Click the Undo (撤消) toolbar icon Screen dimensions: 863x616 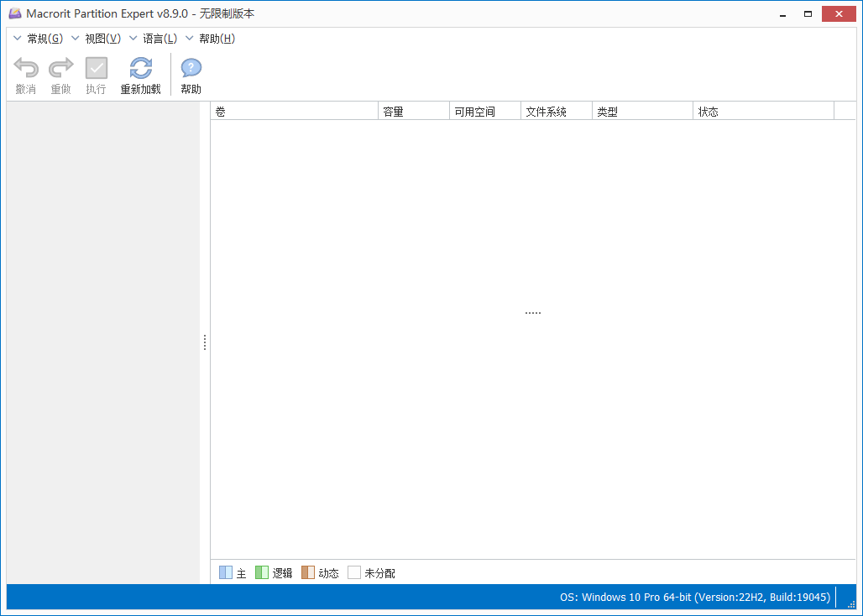click(25, 69)
